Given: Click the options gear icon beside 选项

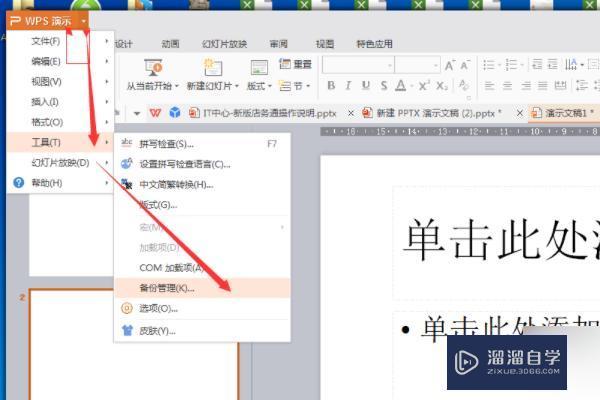Looking at the screenshot, I should (127, 308).
